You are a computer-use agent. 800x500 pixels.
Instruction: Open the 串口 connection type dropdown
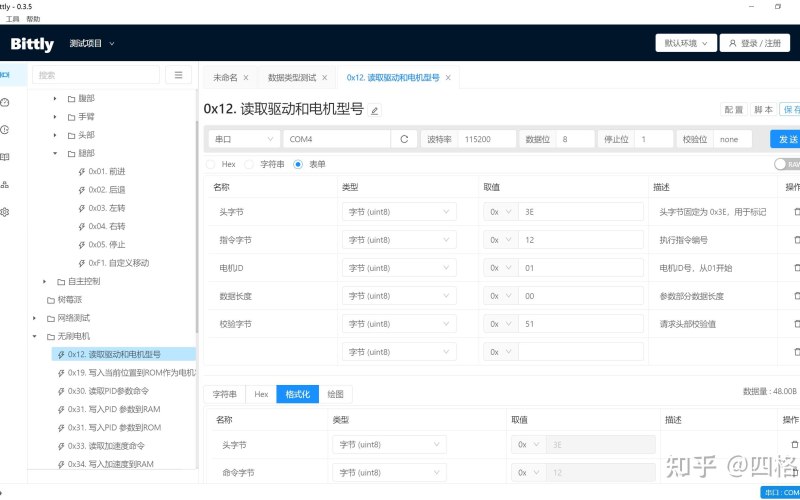tap(244, 139)
